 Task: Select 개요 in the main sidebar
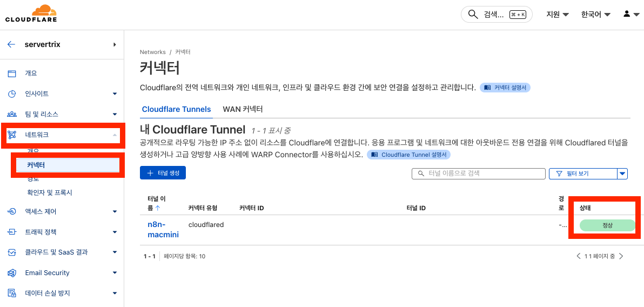point(31,74)
